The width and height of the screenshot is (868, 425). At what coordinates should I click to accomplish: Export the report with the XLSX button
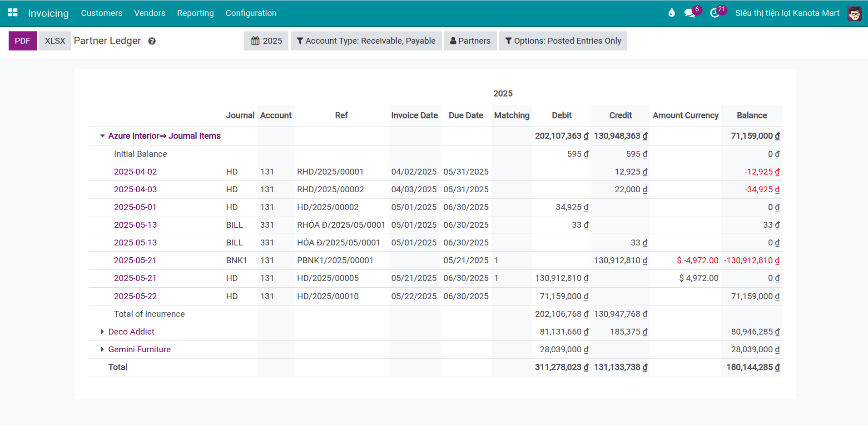point(55,41)
